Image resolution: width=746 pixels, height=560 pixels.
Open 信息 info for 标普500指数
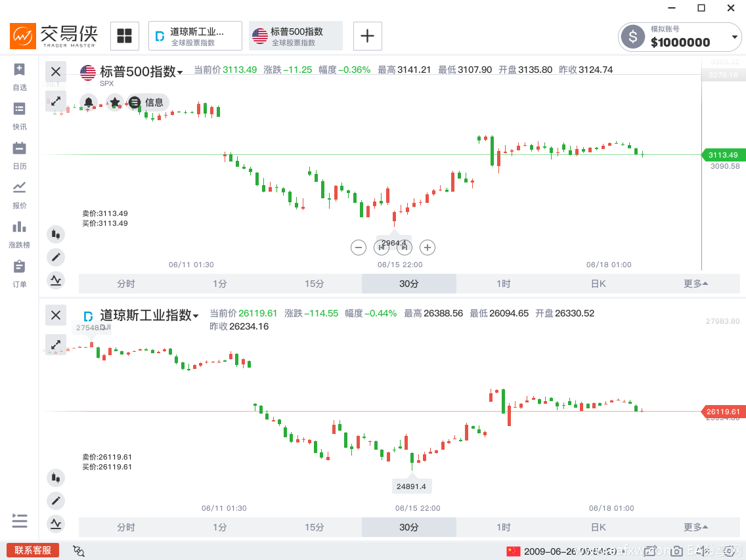point(147,102)
